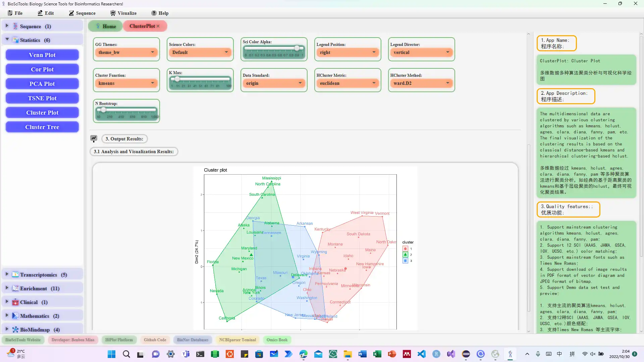Toggle the Output Results checkbox
The image size is (644, 362).
94,138
